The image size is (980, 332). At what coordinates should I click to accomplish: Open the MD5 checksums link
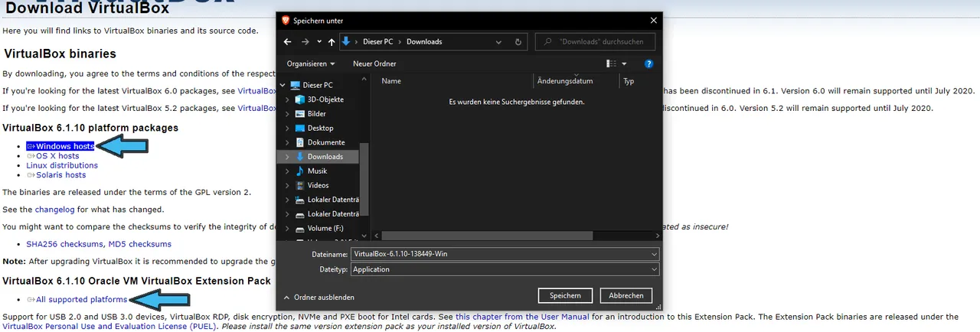[139, 244]
